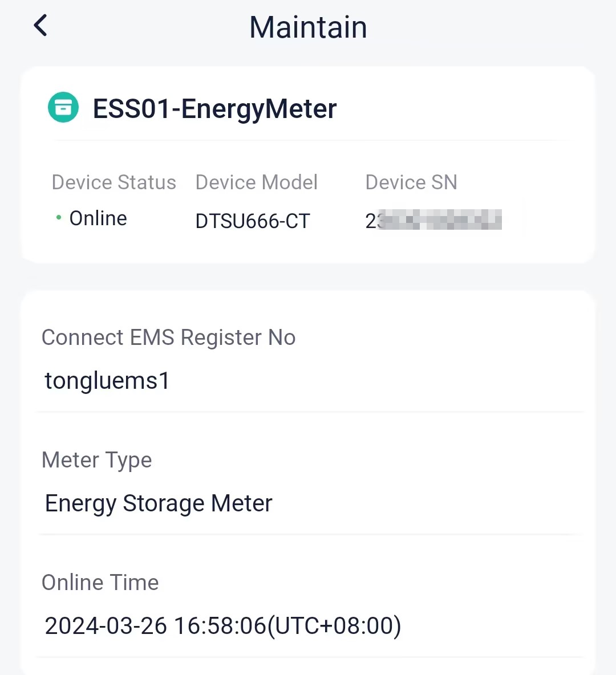
Task: Tap the Online Time label
Action: [x=100, y=583]
